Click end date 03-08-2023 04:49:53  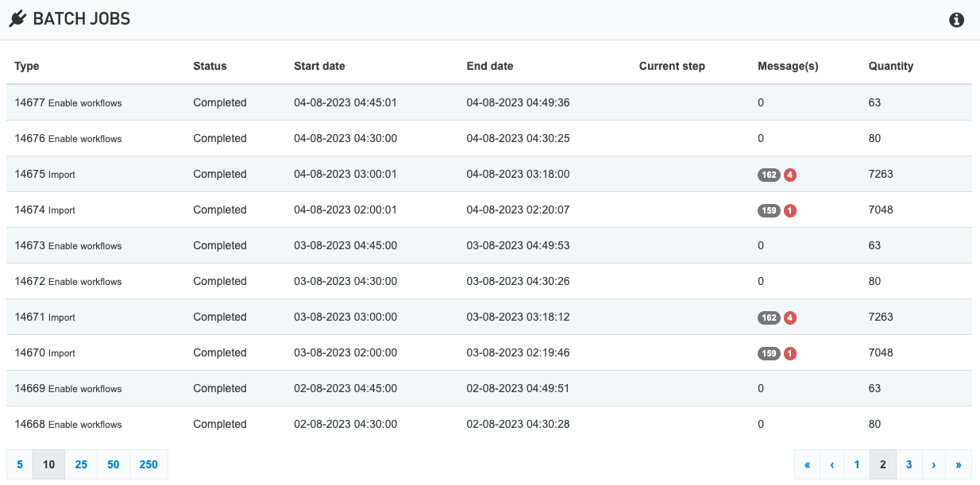(x=518, y=245)
